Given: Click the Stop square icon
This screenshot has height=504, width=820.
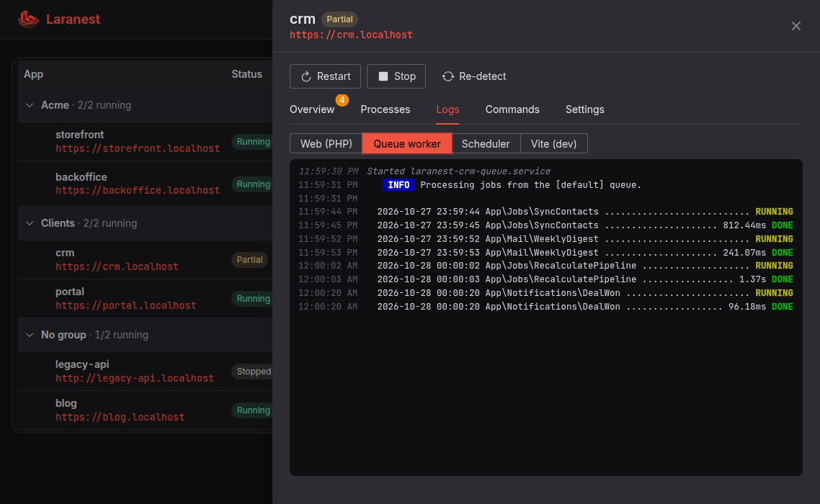Looking at the screenshot, I should pyautogui.click(x=383, y=76).
